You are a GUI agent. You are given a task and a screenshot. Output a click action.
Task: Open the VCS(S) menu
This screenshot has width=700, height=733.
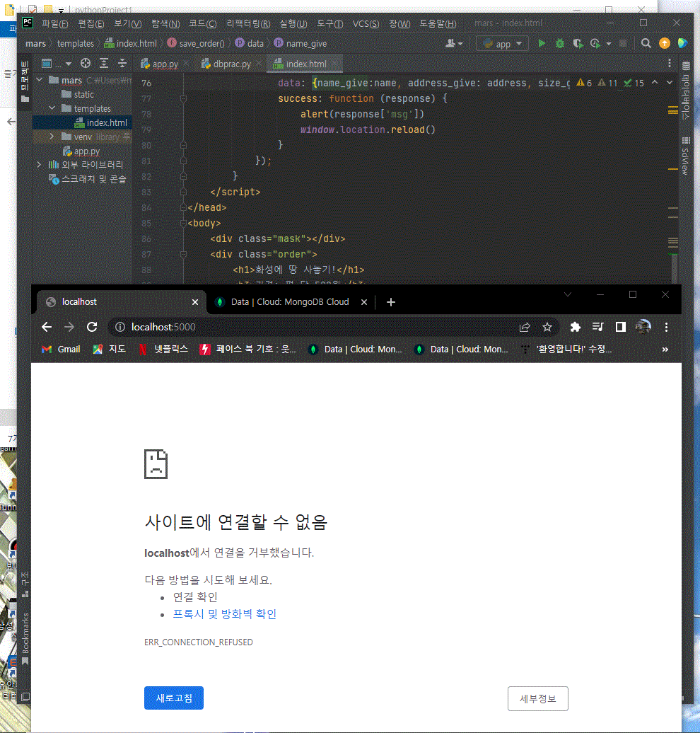coord(366,23)
